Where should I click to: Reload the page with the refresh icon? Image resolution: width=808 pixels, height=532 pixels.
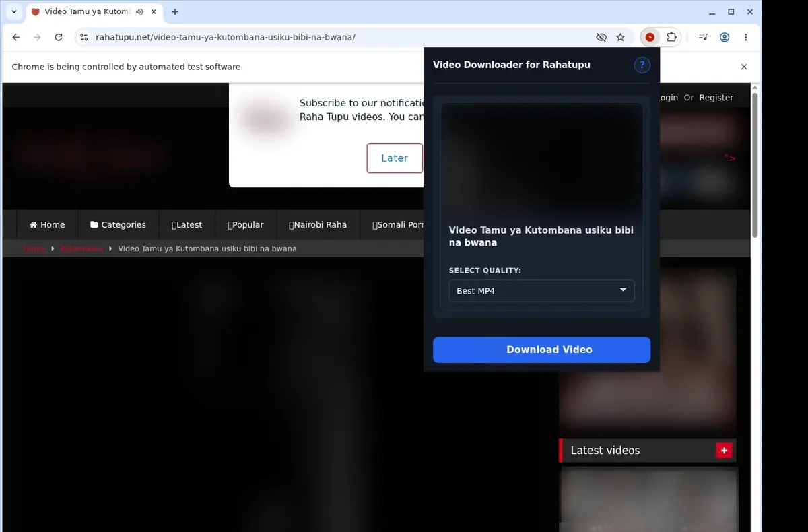pos(59,38)
